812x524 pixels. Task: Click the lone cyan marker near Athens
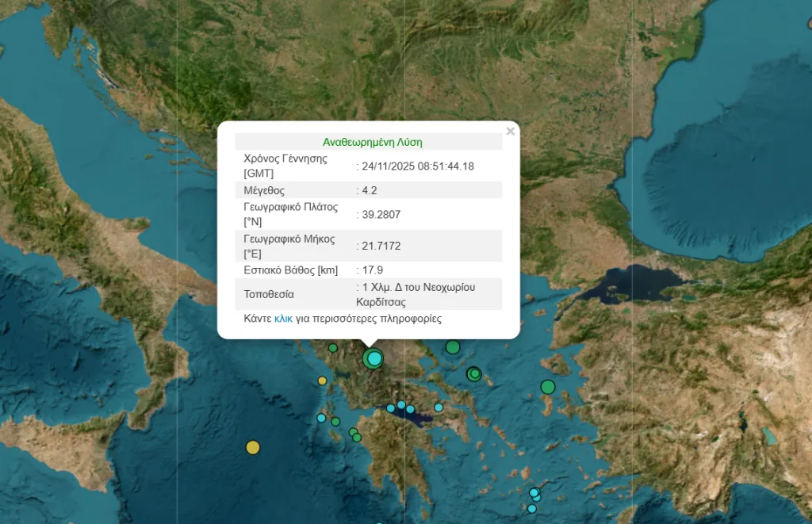[x=439, y=407]
